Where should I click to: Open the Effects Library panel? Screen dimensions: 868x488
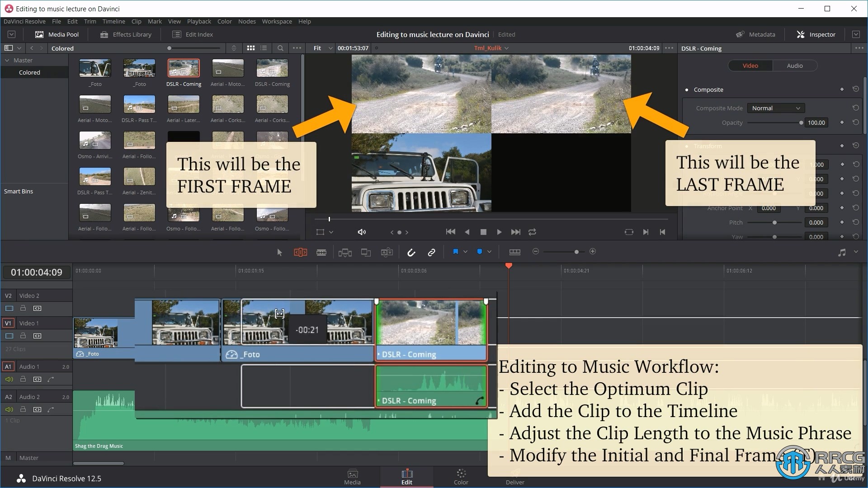tap(126, 34)
